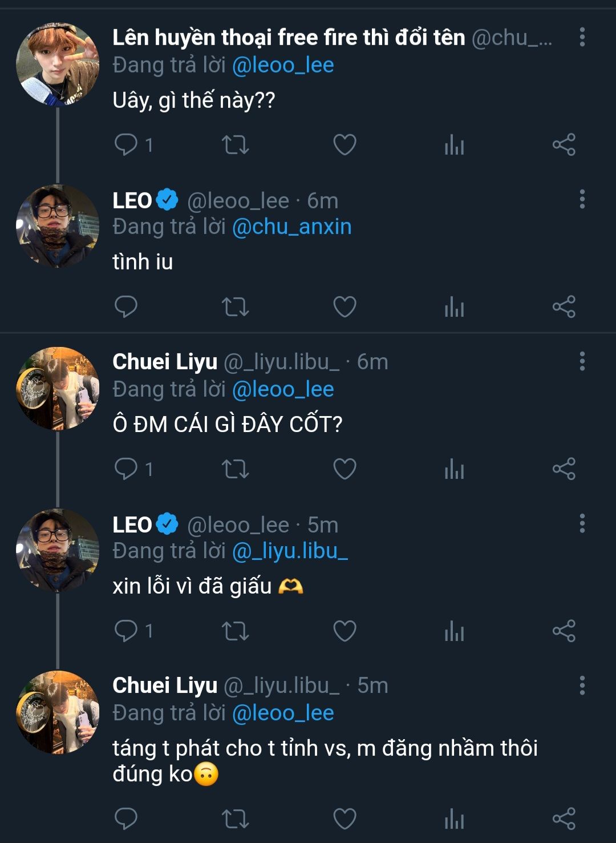Viewport: 616px width, 843px height.
Task: Open LEO's profile picture on "tình iu" tweet
Action: pyautogui.click(x=58, y=226)
